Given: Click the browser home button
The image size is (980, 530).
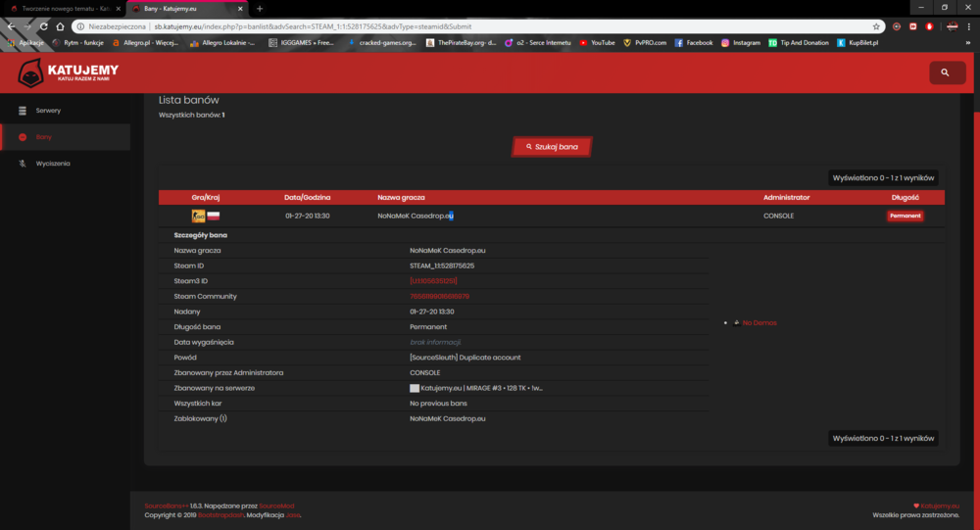Looking at the screenshot, I should point(60,26).
